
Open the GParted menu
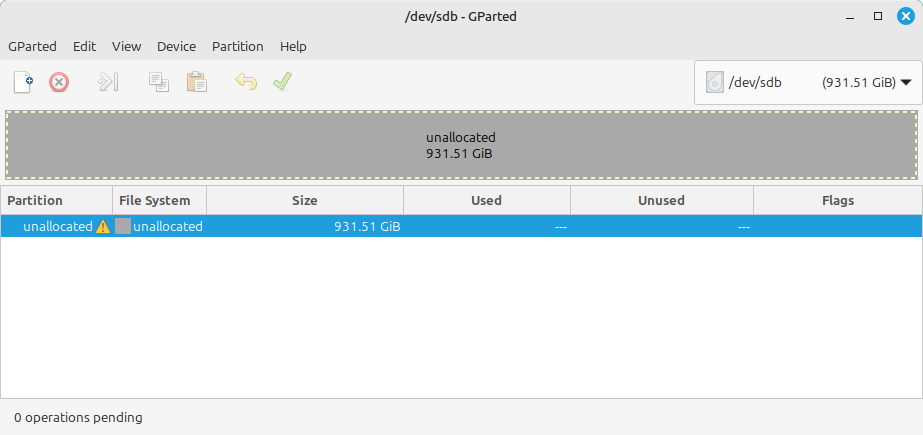click(32, 47)
